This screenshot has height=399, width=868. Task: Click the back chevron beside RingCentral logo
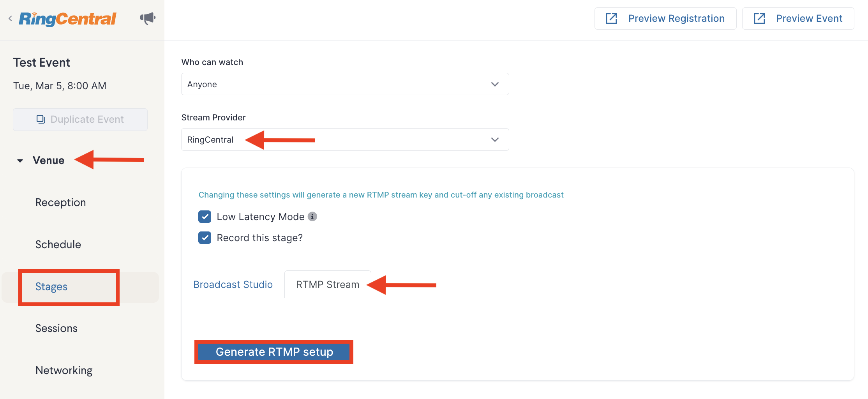(10, 18)
